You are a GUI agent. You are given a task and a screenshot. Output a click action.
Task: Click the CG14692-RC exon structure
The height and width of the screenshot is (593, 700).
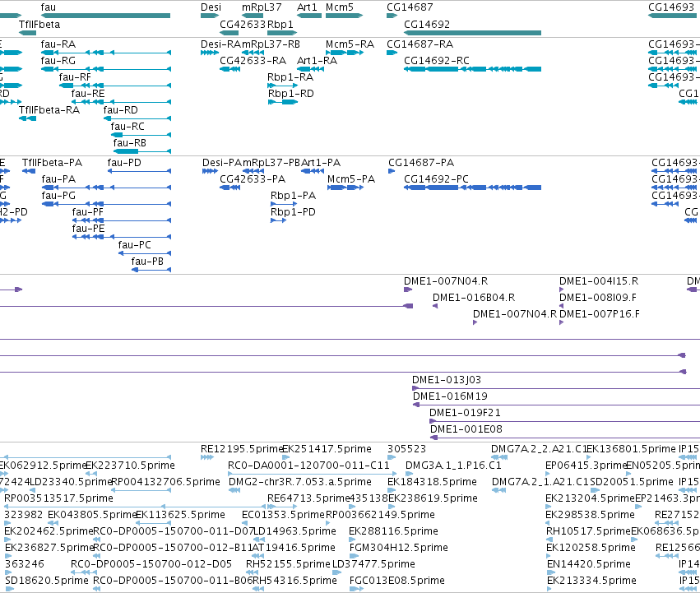coord(473,69)
